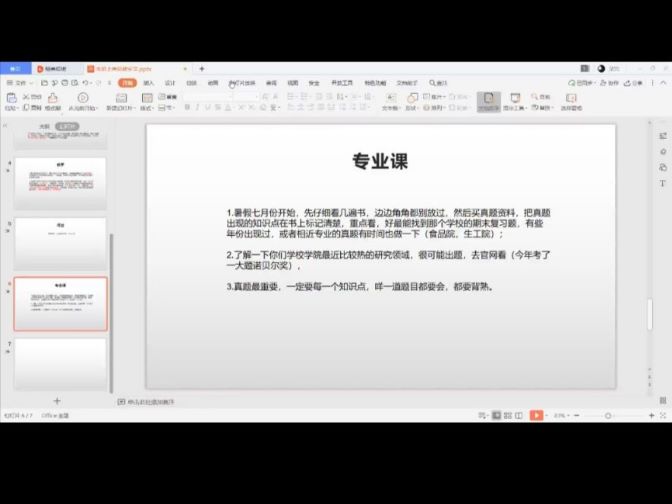The width and height of the screenshot is (672, 504).
Task: Click the Play from current slide icon
Action: pos(82,99)
